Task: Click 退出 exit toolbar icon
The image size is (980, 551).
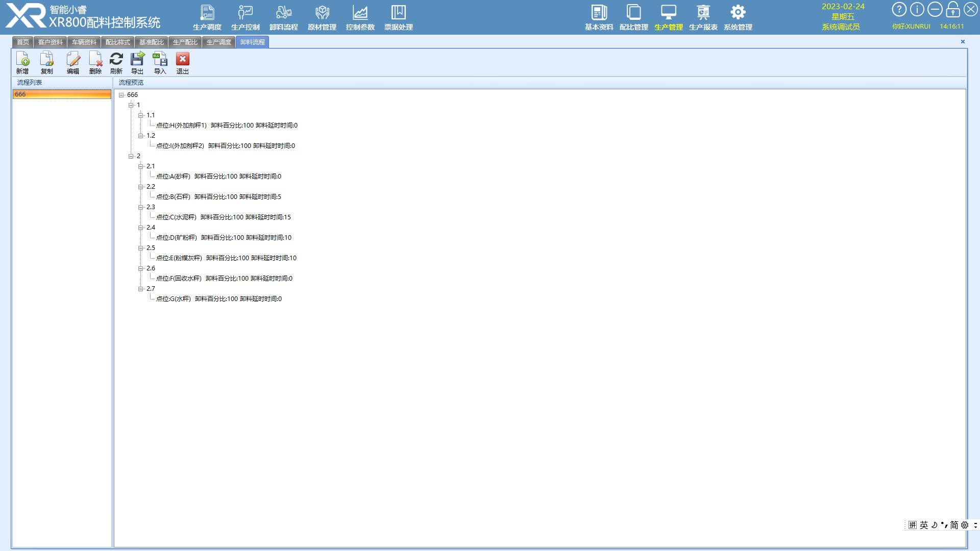Action: point(183,63)
